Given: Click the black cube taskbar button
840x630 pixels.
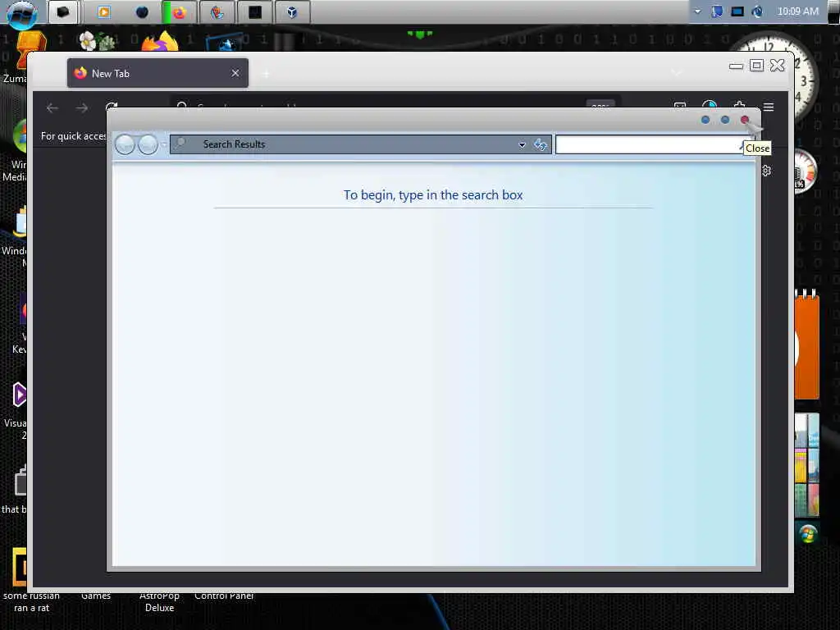Looking at the screenshot, I should point(63,11).
